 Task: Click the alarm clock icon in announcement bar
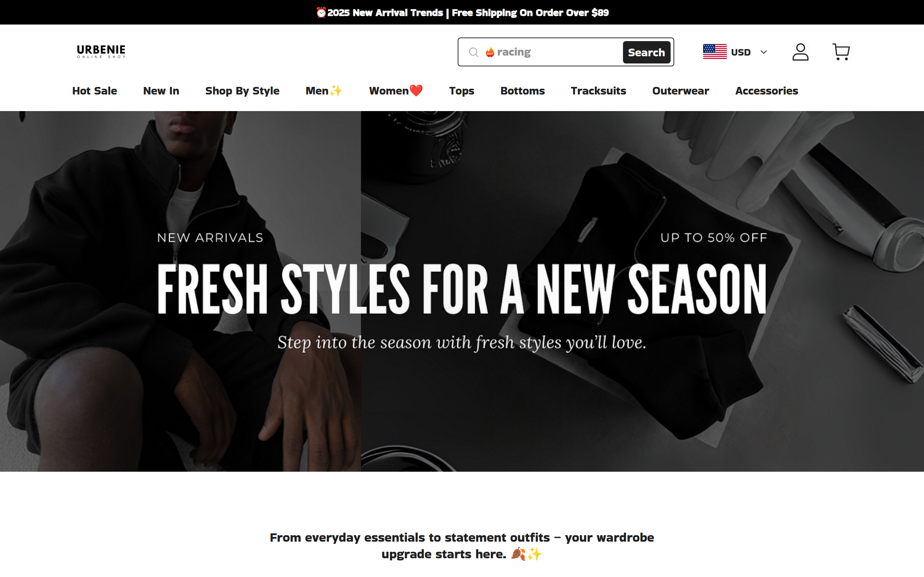[x=321, y=13]
